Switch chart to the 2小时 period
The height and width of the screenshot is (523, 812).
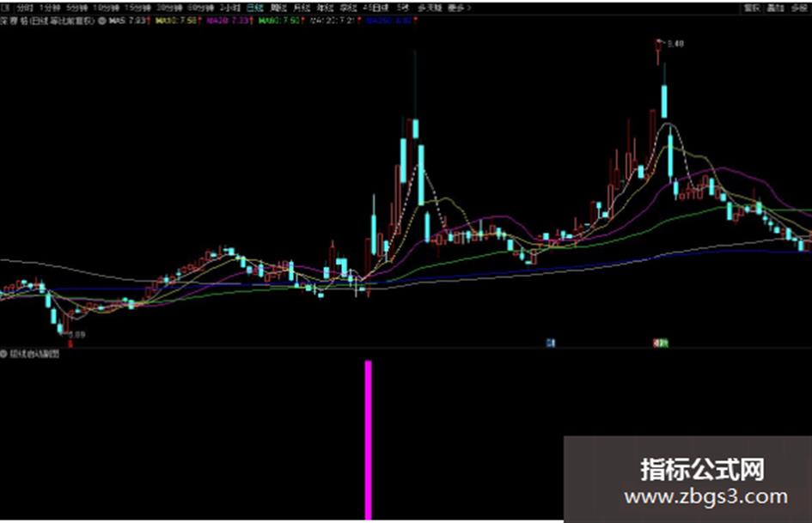pyautogui.click(x=230, y=9)
